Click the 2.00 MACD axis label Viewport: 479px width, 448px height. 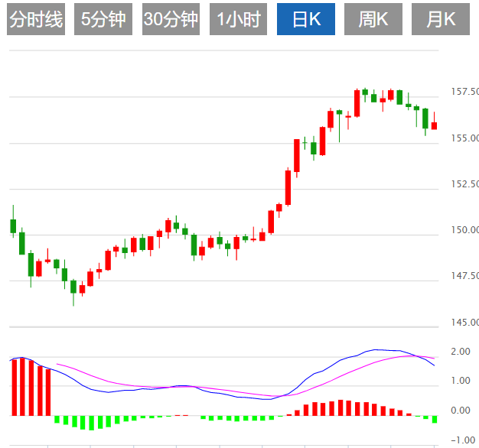coord(461,351)
